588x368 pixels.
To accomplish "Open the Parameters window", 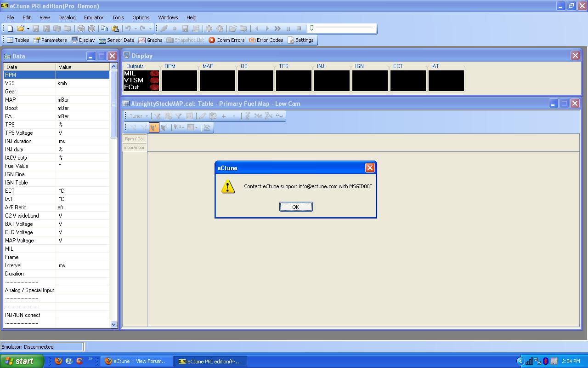I will click(x=50, y=40).
